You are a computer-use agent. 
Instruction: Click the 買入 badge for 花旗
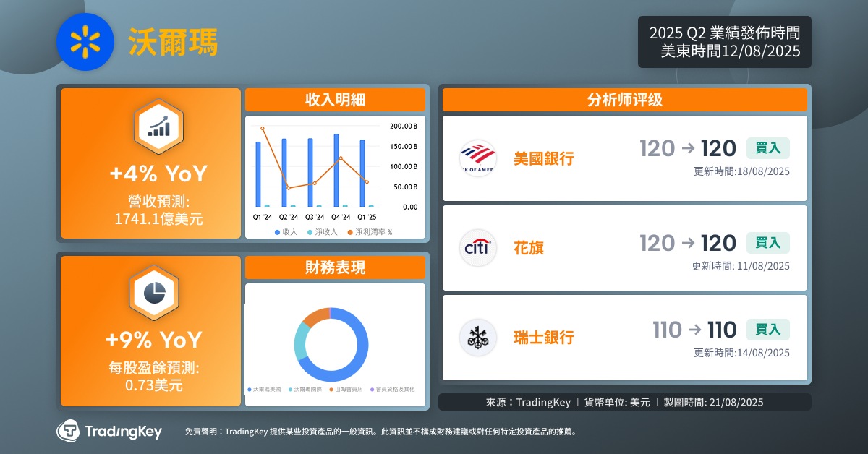767,243
